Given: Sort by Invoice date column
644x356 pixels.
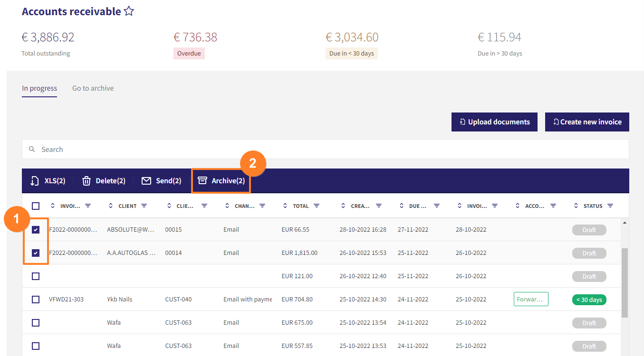Looking at the screenshot, I should (x=460, y=206).
